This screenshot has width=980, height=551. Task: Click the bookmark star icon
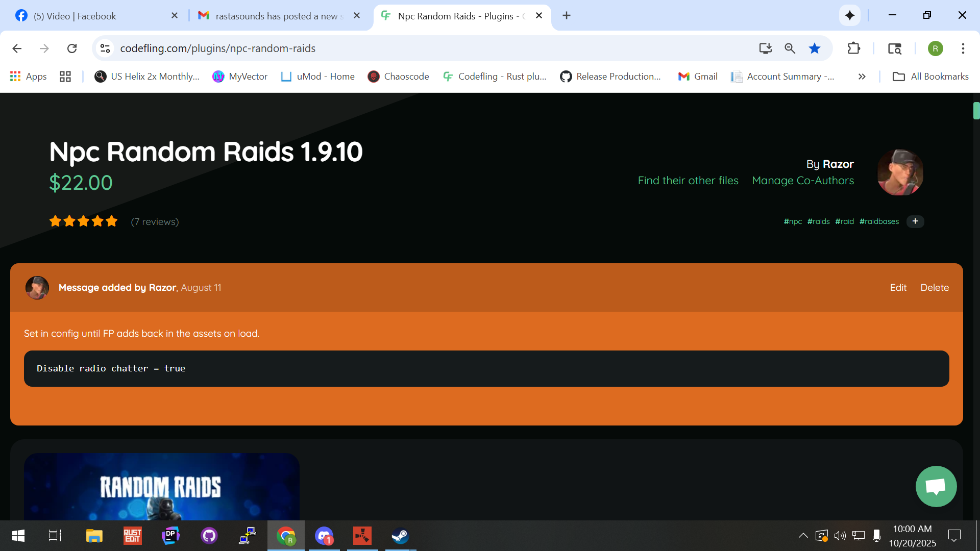pyautogui.click(x=815, y=48)
